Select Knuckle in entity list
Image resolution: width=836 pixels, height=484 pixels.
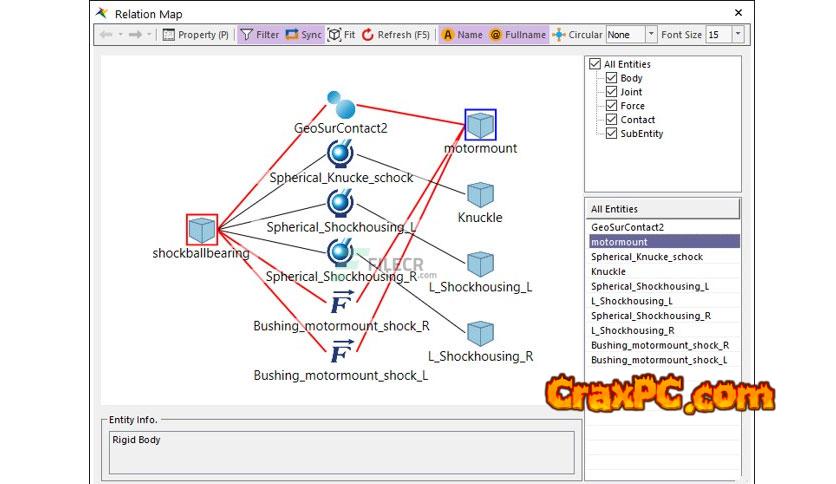(664, 271)
